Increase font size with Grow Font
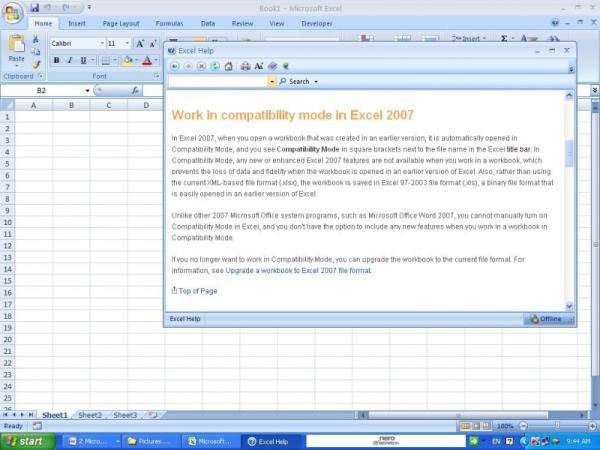600x450 pixels. [140, 44]
